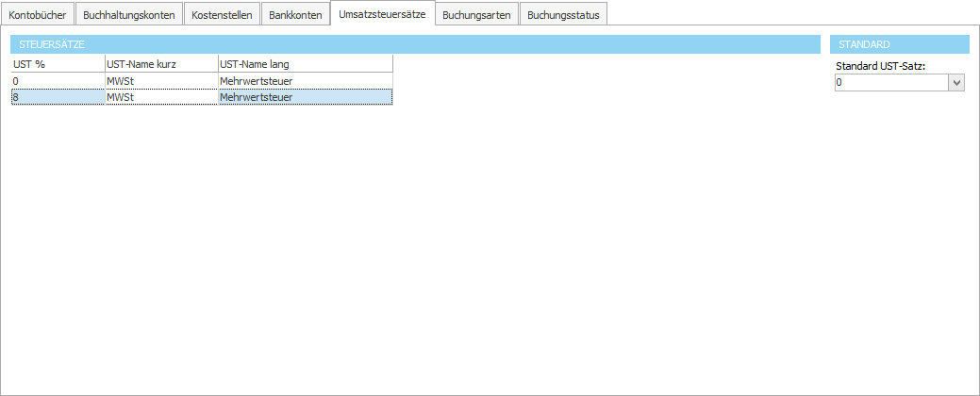Click MWSt in the 8 percent row
The height and width of the screenshot is (396, 980).
pyautogui.click(x=160, y=96)
